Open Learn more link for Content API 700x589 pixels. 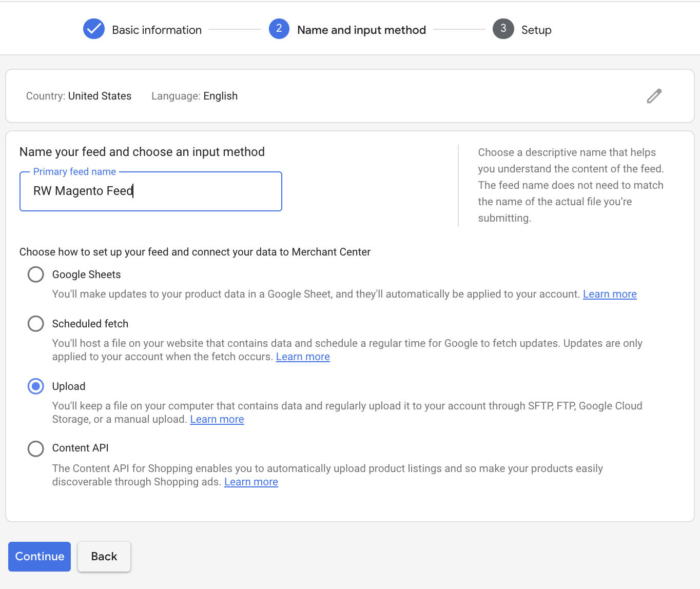tap(251, 482)
